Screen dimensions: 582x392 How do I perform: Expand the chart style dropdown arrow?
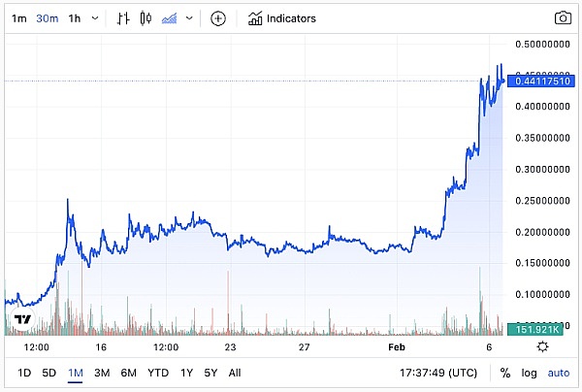(x=189, y=18)
